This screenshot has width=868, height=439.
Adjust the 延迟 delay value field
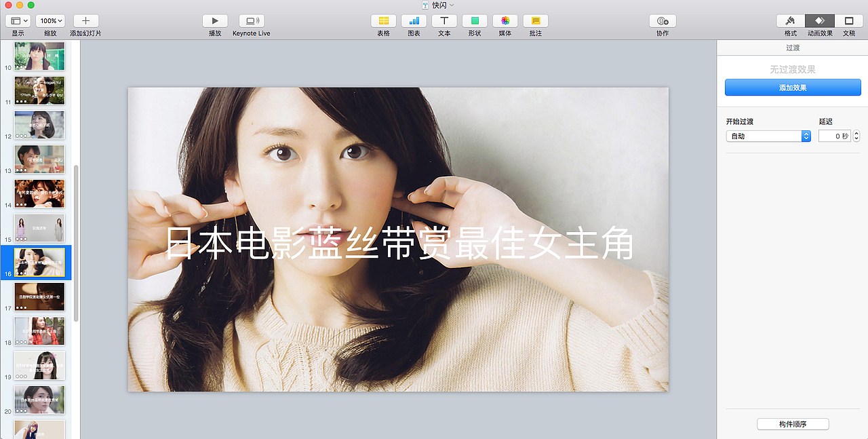(x=834, y=136)
